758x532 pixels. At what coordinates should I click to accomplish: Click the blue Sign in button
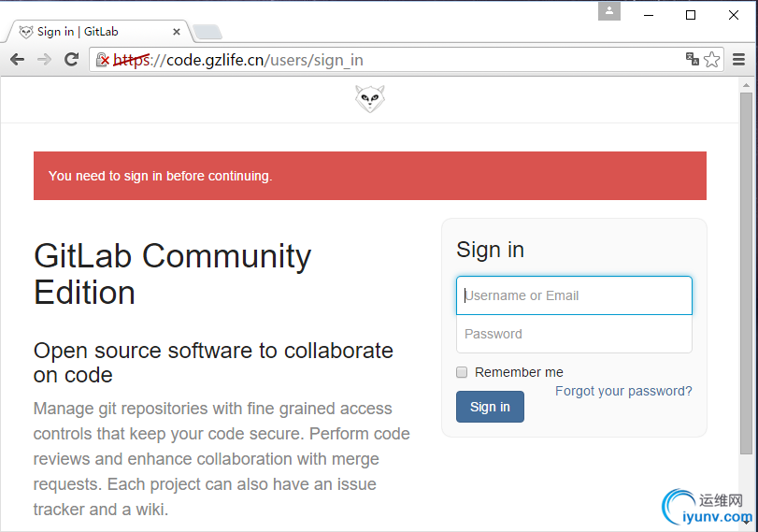click(x=490, y=407)
